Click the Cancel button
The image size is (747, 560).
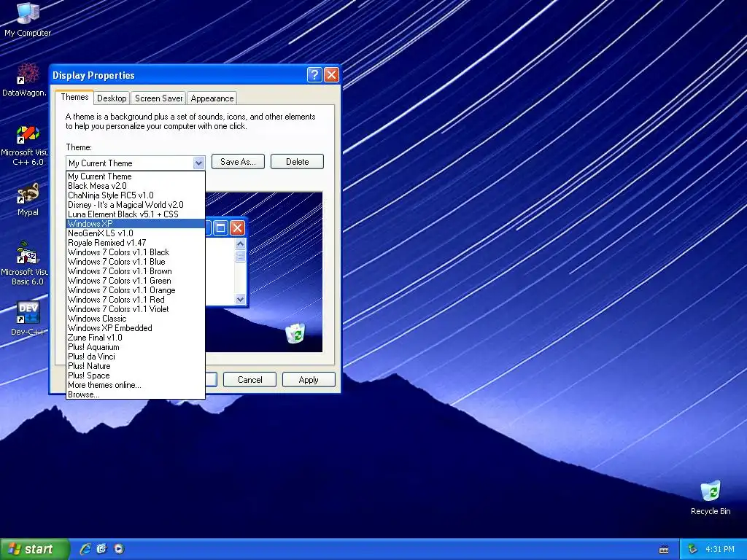[x=249, y=379]
